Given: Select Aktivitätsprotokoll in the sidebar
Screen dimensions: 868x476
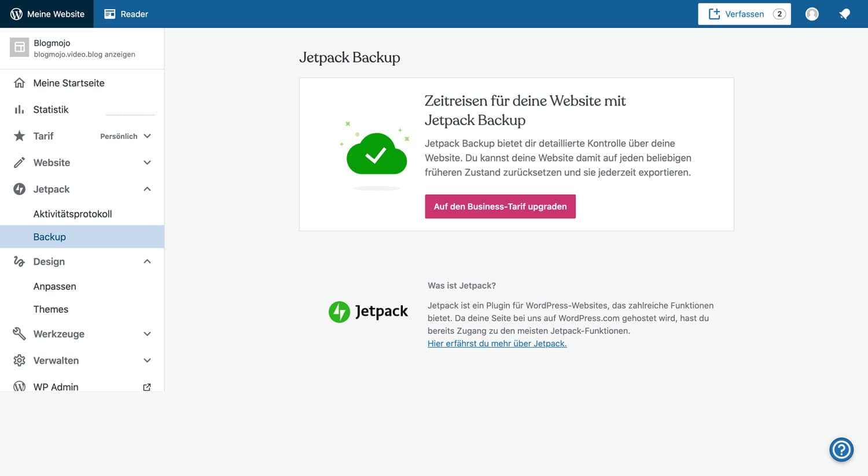Looking at the screenshot, I should tap(72, 214).
